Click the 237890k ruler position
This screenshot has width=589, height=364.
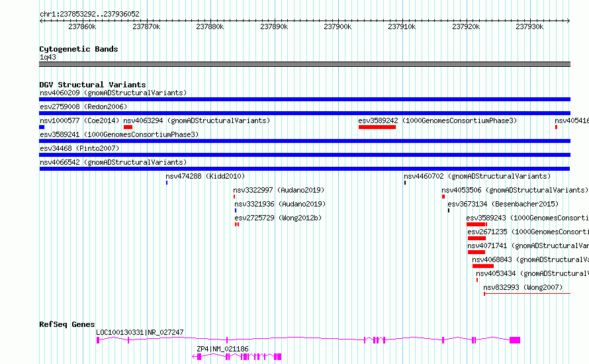click(274, 26)
